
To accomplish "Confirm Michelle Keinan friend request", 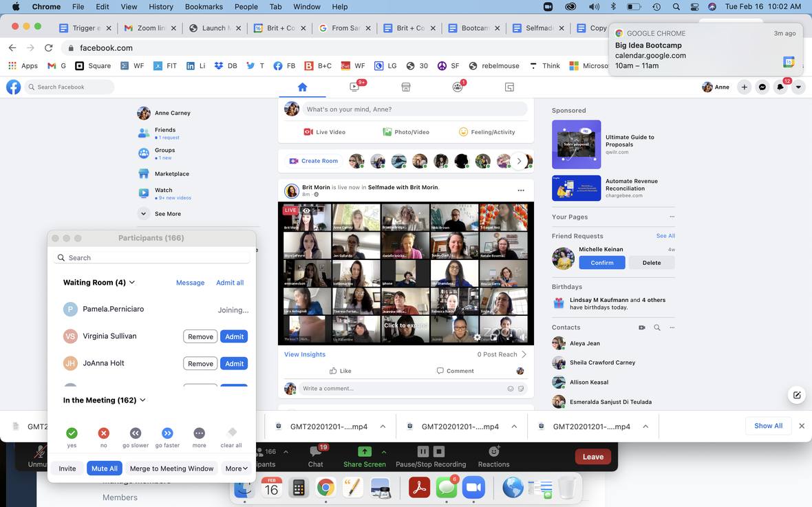I will (601, 263).
